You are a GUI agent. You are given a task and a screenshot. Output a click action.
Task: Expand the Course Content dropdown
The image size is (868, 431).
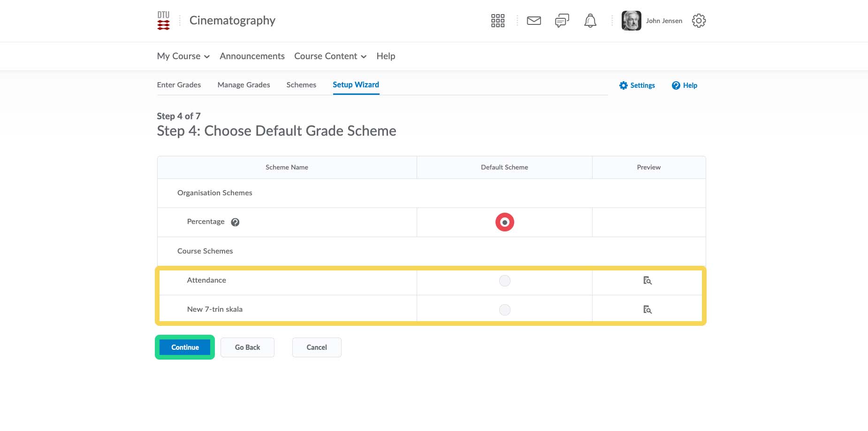[330, 56]
